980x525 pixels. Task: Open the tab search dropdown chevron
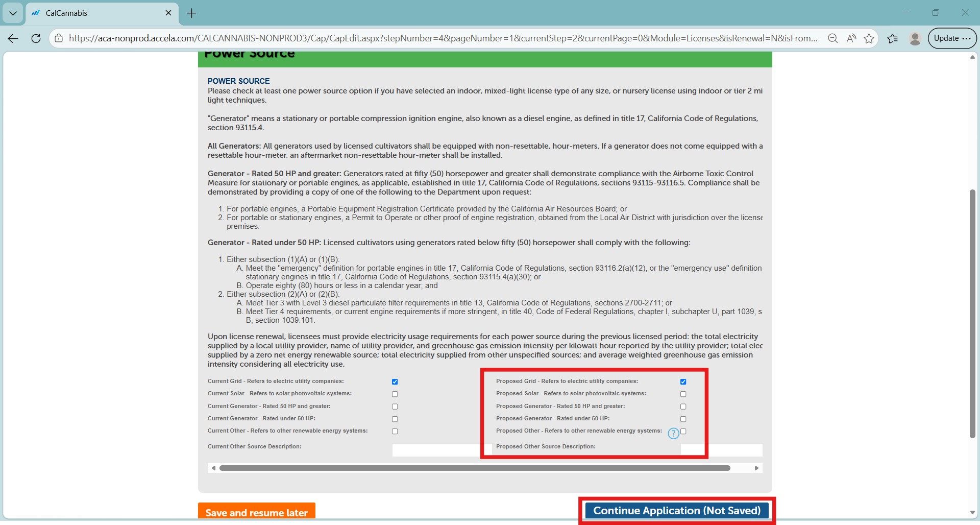(x=13, y=13)
